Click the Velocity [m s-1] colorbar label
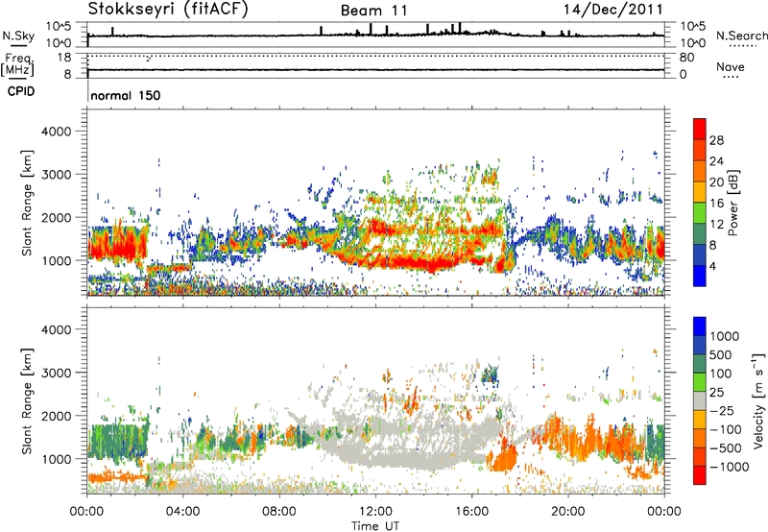The width and height of the screenshot is (768, 532). (x=758, y=400)
